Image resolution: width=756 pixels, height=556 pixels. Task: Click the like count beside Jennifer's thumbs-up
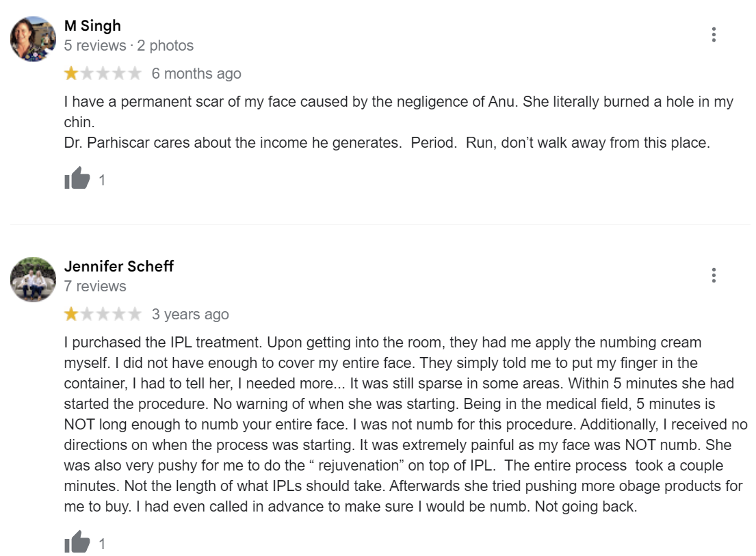point(103,544)
